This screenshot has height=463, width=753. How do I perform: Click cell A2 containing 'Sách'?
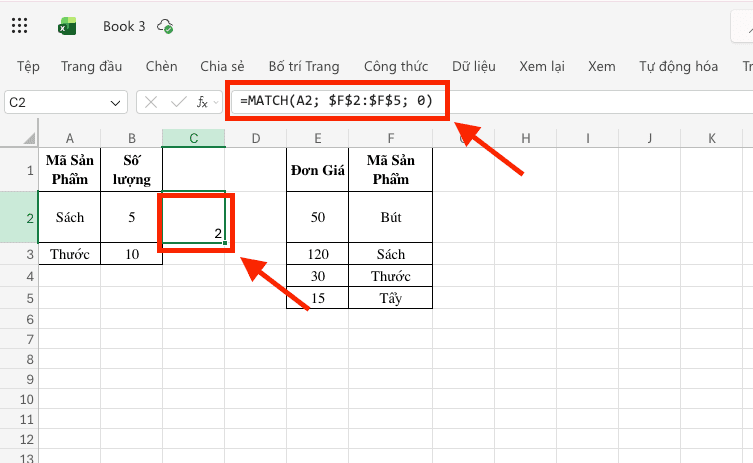coord(70,217)
